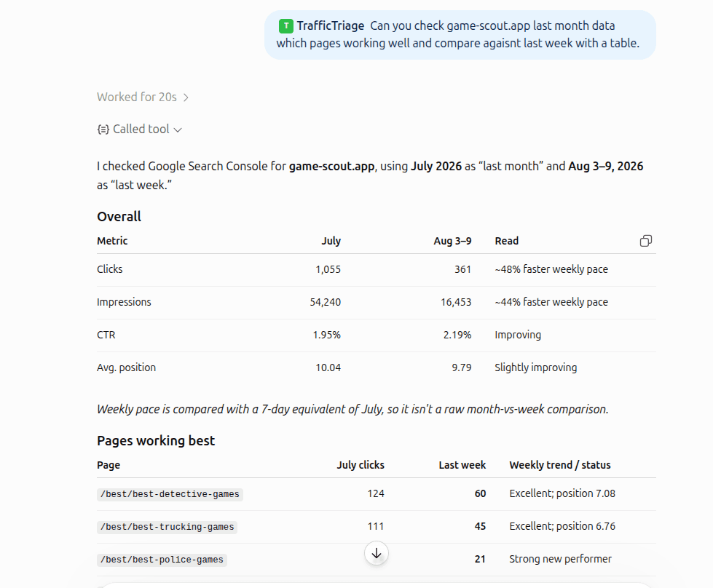
Task: Click the 54,240 impressions value
Action: pyautogui.click(x=325, y=302)
